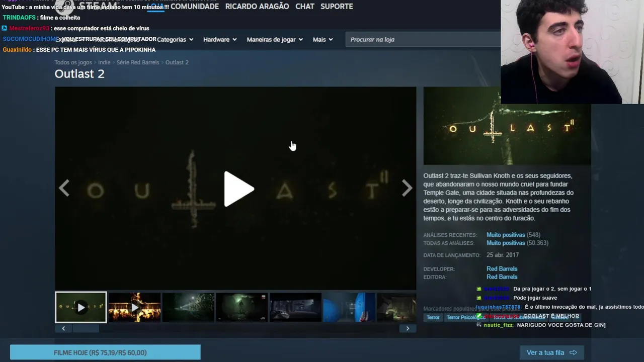Image resolution: width=644 pixels, height=362 pixels.
Task: Click the release date 25 abr. 2017
Action: click(503, 255)
